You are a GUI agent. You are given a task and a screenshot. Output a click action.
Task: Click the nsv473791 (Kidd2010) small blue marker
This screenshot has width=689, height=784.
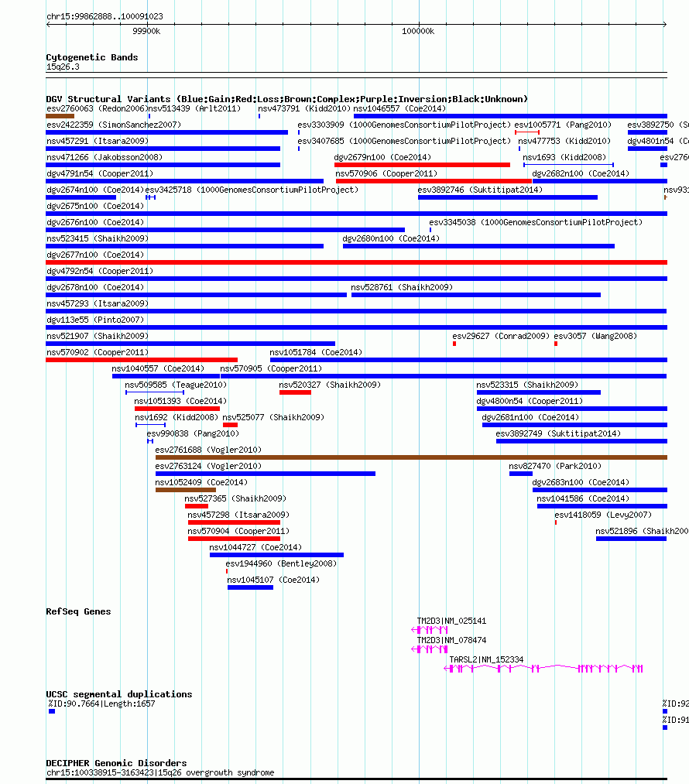click(259, 116)
